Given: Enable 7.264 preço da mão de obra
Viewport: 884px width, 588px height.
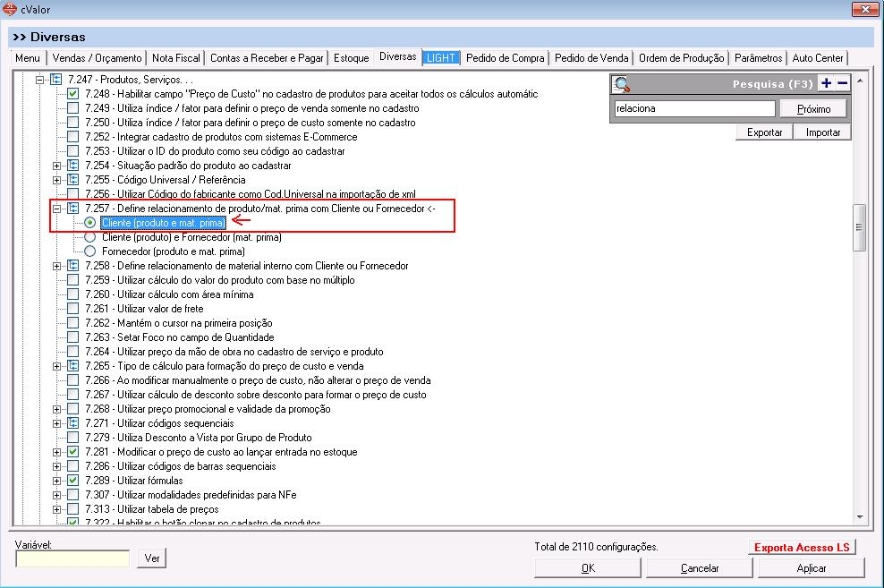Looking at the screenshot, I should [73, 351].
